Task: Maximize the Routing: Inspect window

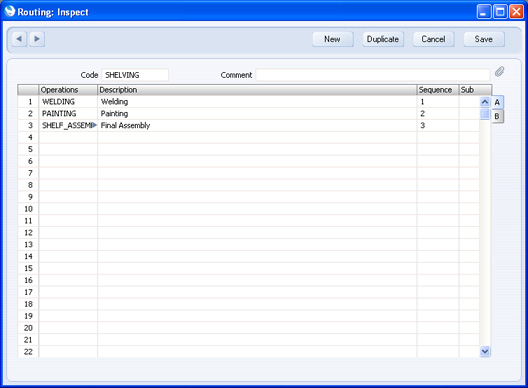Action: pyautogui.click(x=500, y=12)
